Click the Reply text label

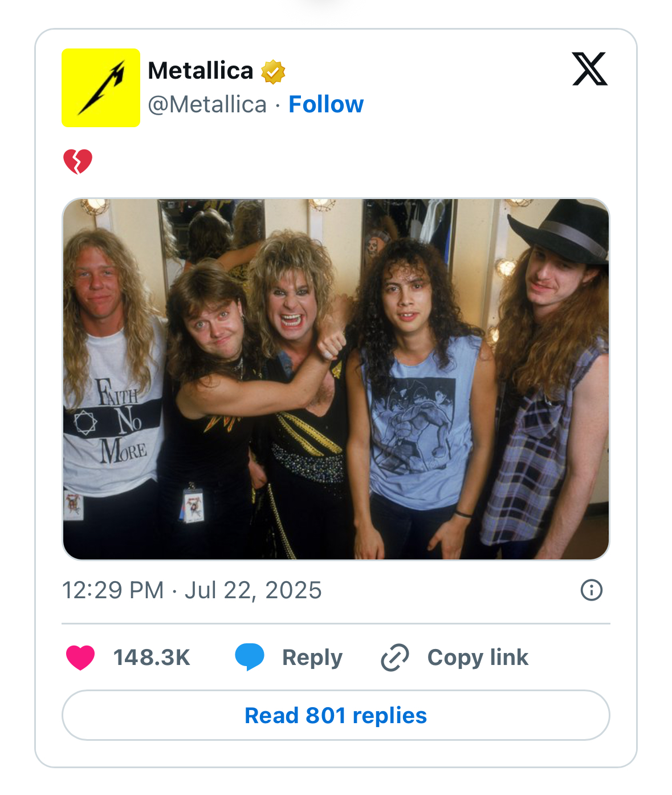[x=312, y=658]
